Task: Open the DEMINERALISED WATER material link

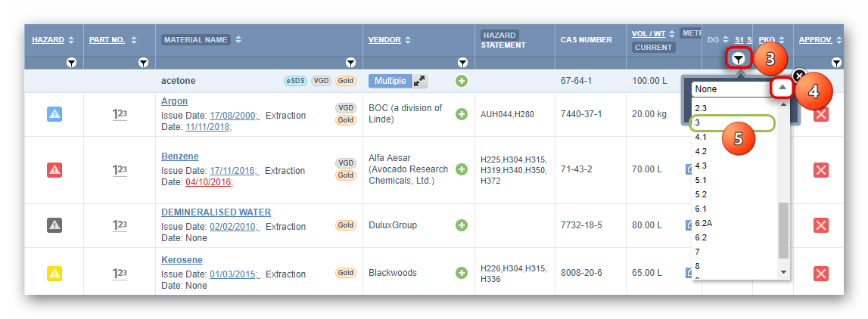Action: coord(216,212)
